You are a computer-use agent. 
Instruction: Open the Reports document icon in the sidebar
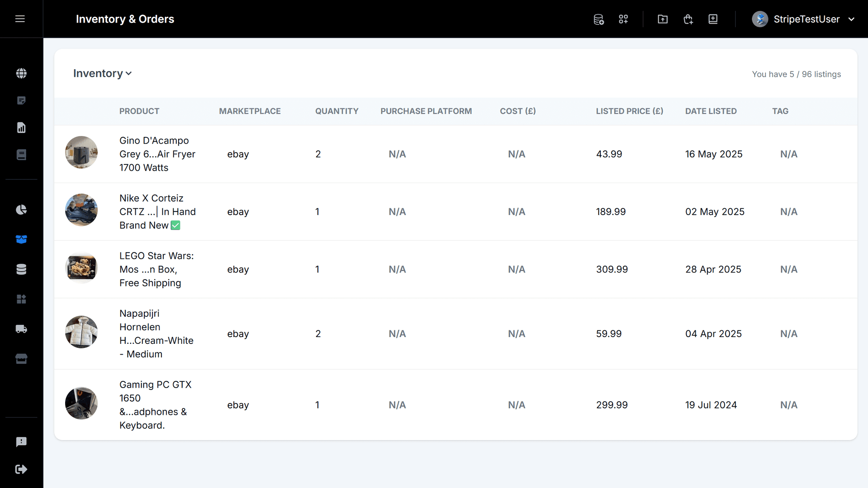pos(21,127)
